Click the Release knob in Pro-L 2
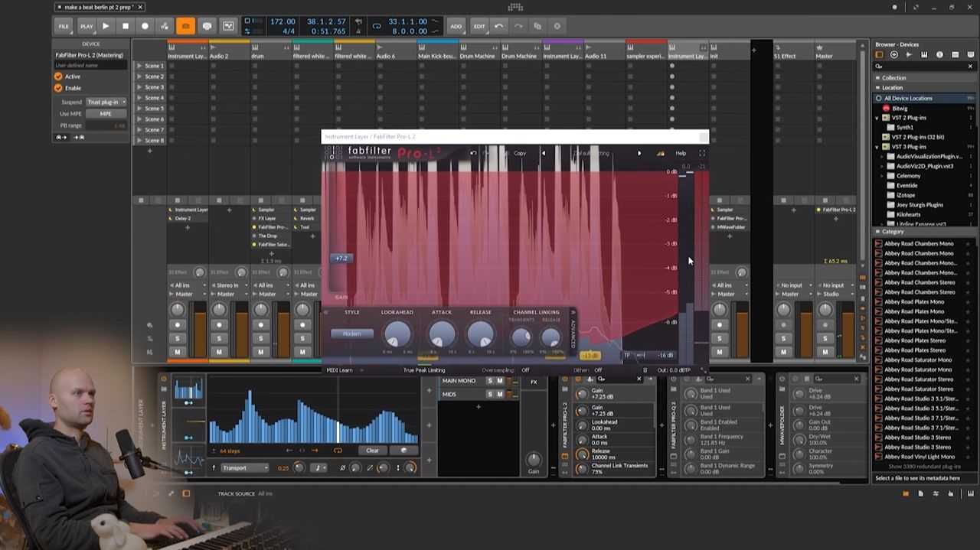 pos(480,334)
